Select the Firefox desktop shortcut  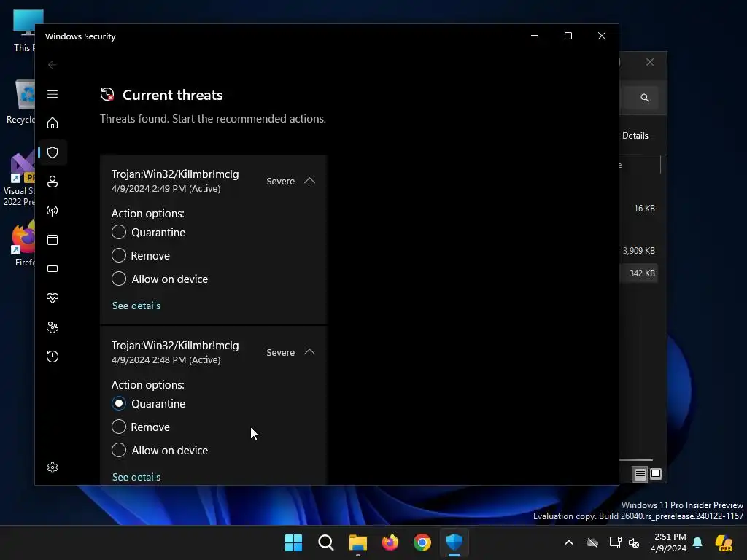[x=24, y=244]
